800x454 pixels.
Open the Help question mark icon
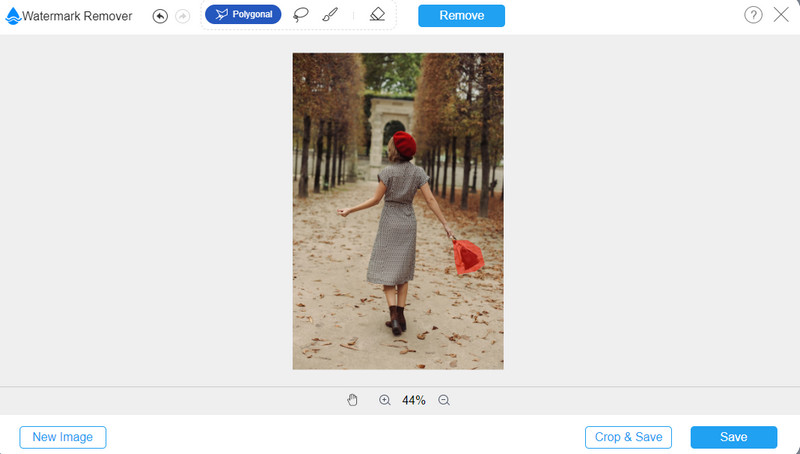(753, 15)
